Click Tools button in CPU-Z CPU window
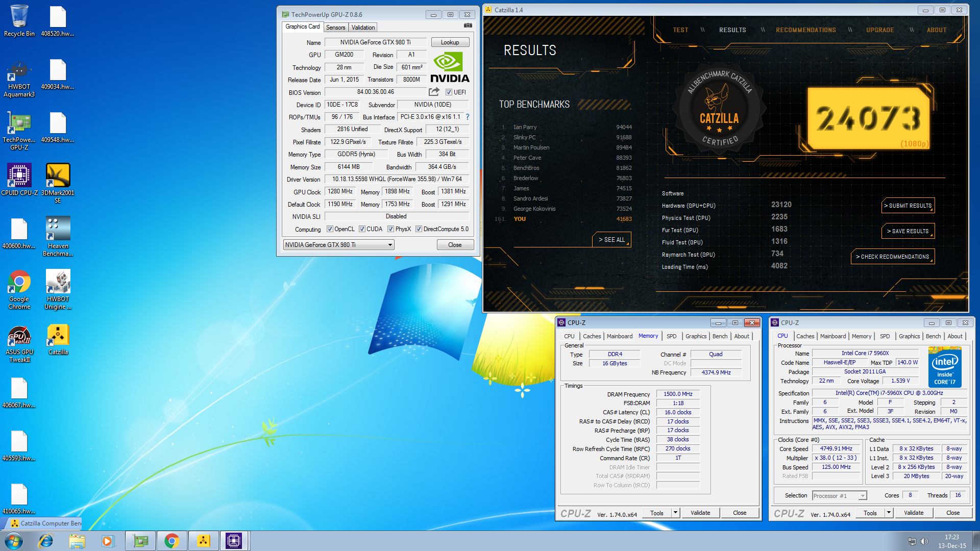The image size is (980, 551). click(x=870, y=513)
